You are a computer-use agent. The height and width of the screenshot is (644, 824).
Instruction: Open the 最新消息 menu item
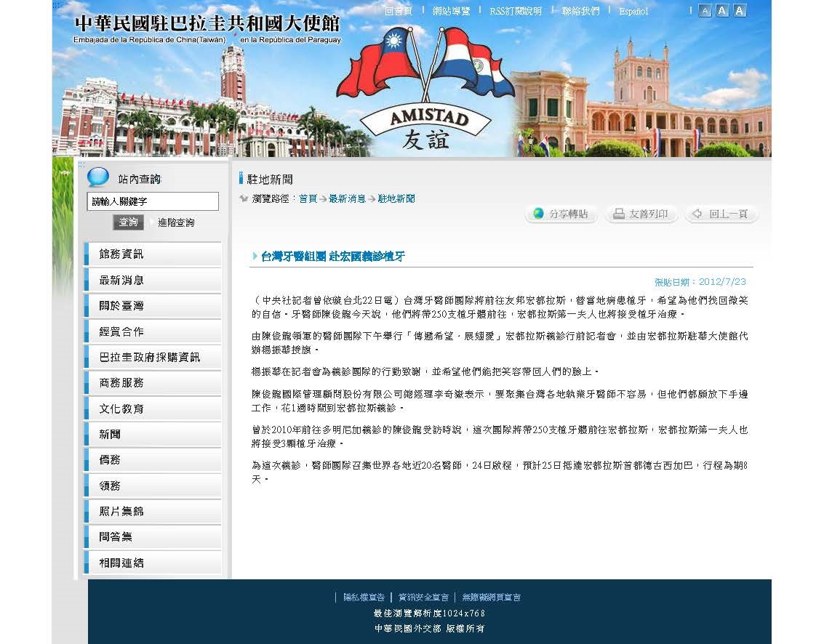[x=153, y=280]
